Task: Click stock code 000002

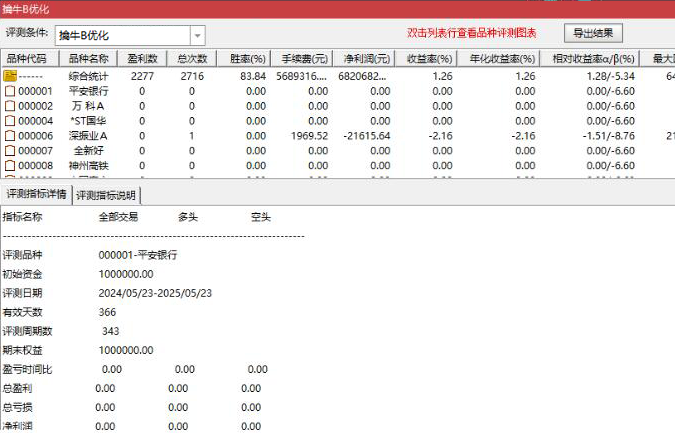Action: click(35, 106)
